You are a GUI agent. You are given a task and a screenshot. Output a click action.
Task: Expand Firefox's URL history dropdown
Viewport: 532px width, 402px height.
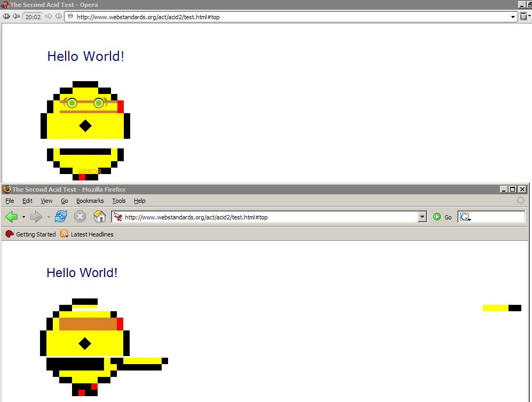[x=422, y=217]
